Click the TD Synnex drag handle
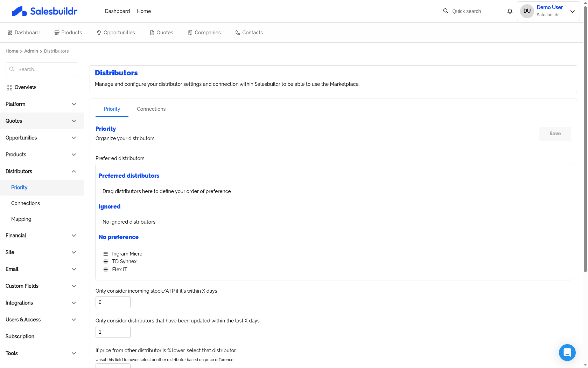588x368 pixels. tap(106, 261)
